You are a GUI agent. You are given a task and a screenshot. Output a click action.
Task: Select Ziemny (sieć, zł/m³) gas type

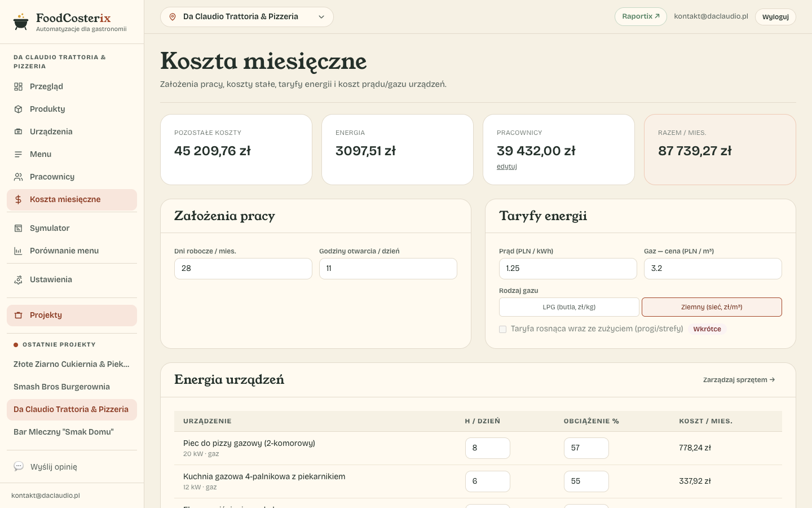712,307
